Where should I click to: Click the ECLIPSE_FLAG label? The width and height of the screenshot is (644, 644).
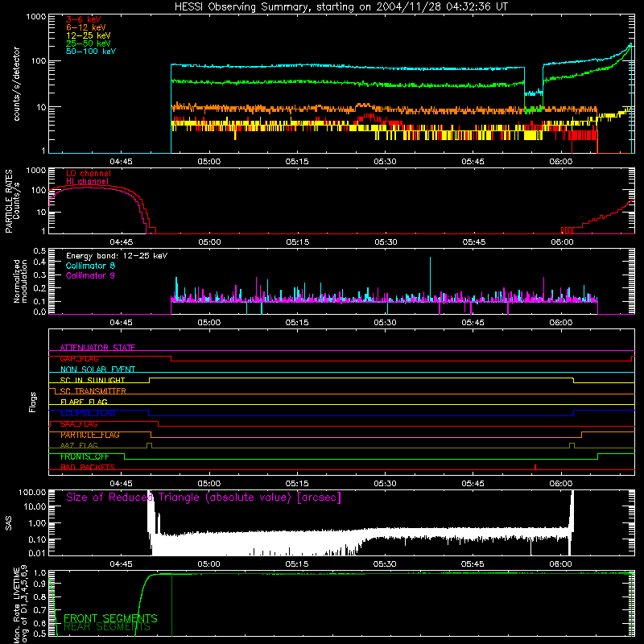[x=88, y=413]
